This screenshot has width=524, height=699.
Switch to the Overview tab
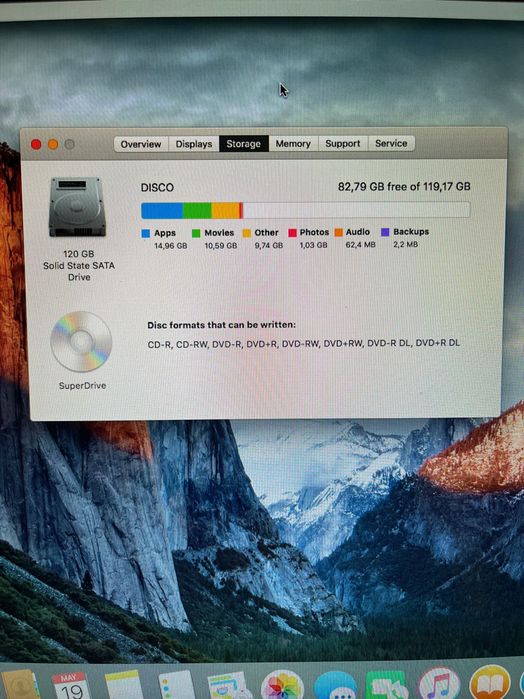tap(141, 144)
